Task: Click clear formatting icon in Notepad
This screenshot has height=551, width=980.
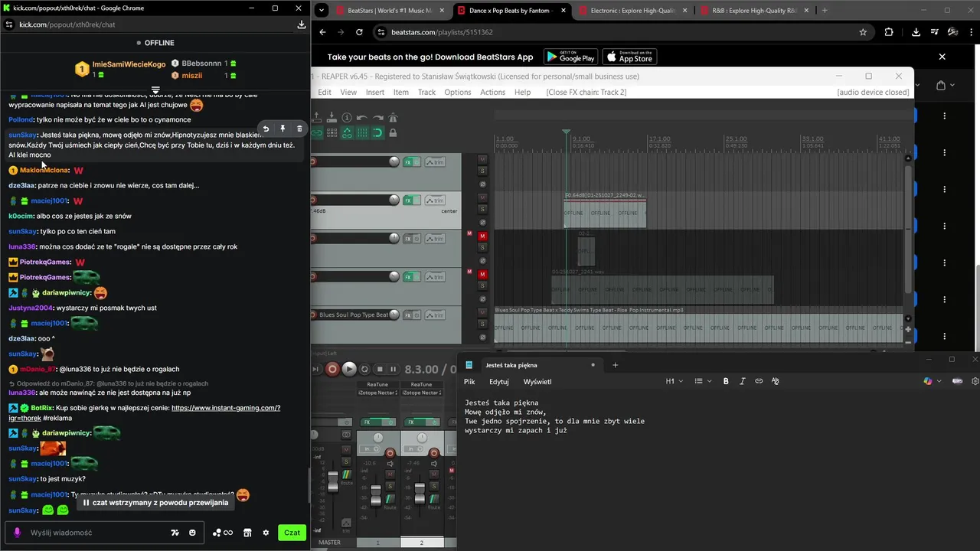Action: [x=775, y=381]
